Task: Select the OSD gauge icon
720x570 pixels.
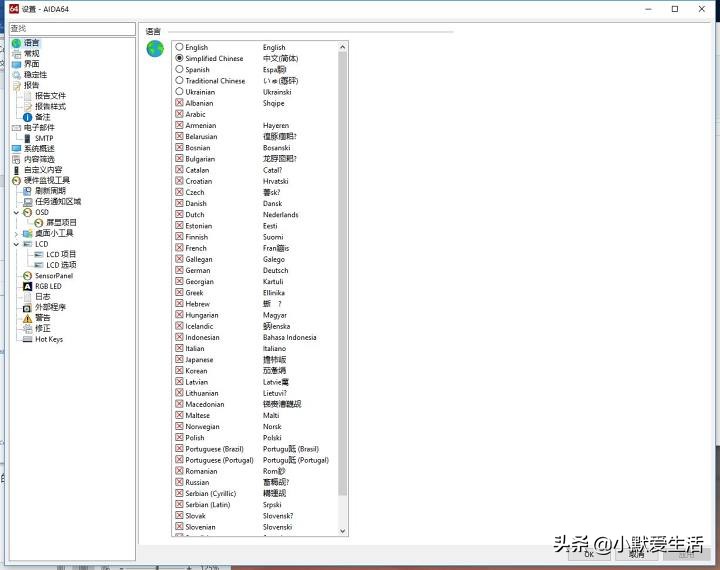Action: point(28,212)
